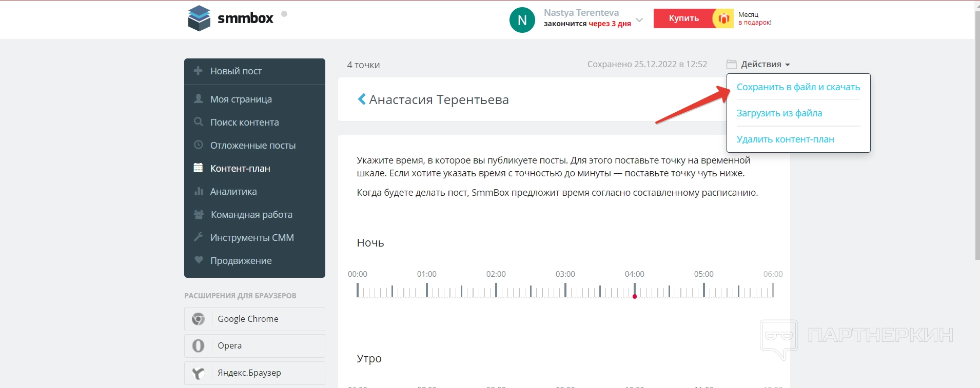Open Аналитика in sidebar
This screenshot has width=980, height=388.
[x=254, y=191]
